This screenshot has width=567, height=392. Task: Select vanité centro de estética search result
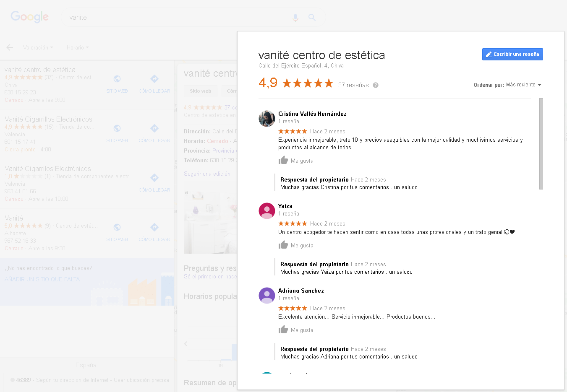pos(87,85)
